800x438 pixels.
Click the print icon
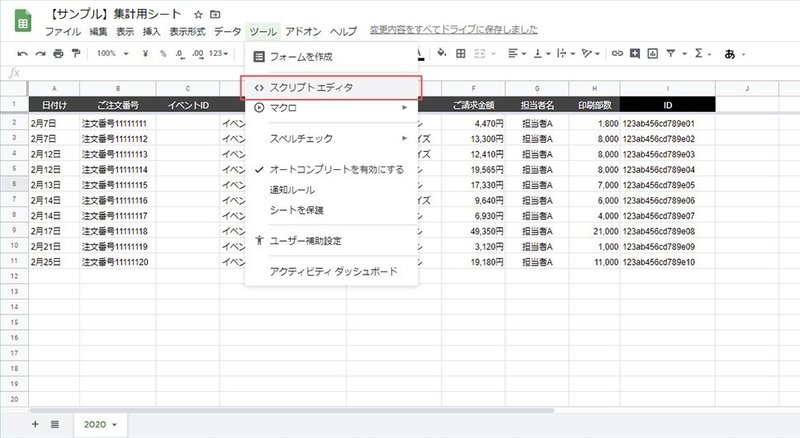58,54
